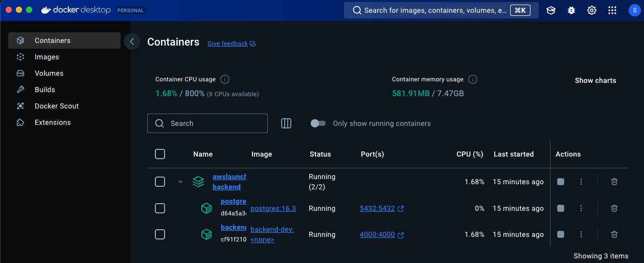Open more actions for postgres container

581,208
